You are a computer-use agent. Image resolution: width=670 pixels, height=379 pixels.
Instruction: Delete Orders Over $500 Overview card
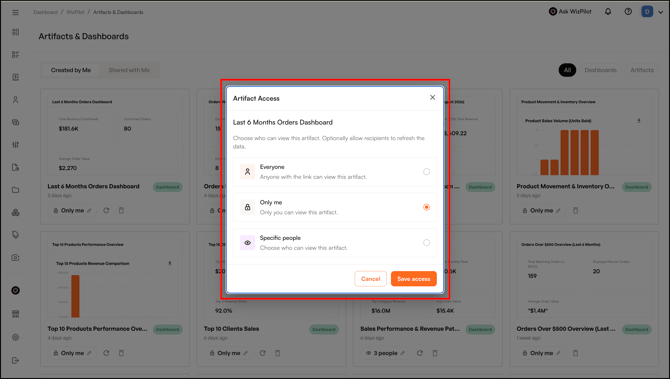[576, 353]
